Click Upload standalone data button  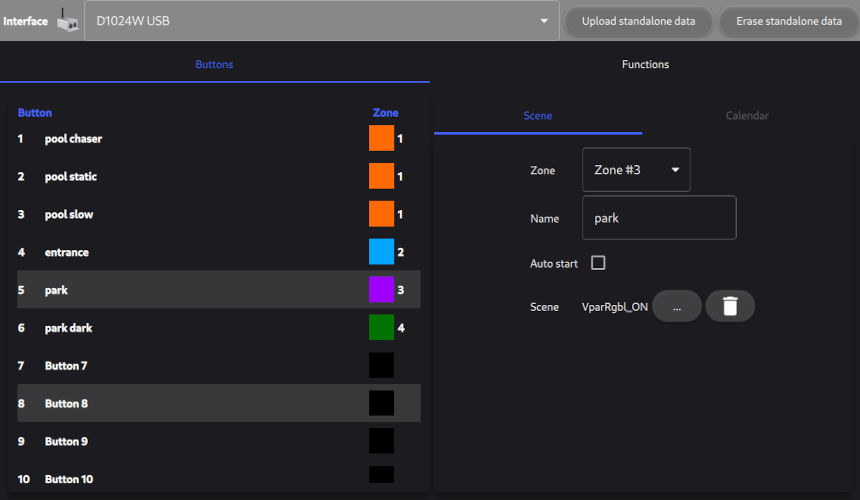pos(638,21)
